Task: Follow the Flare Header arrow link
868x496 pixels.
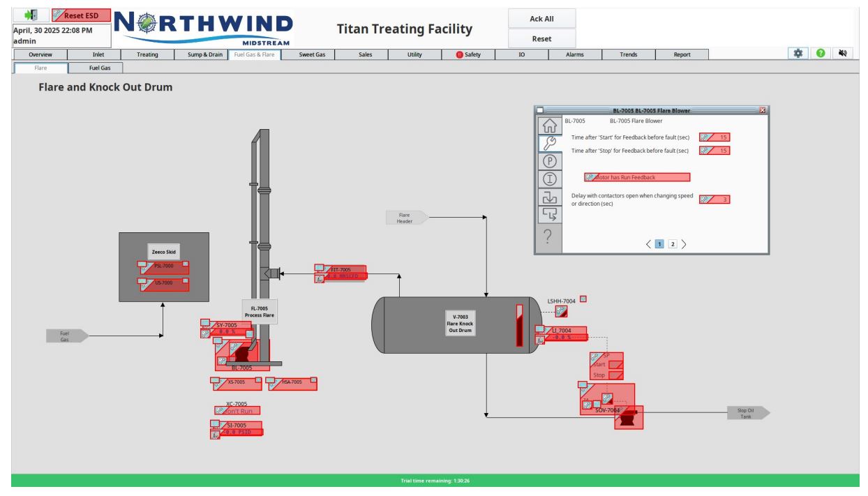Action: coord(407,218)
